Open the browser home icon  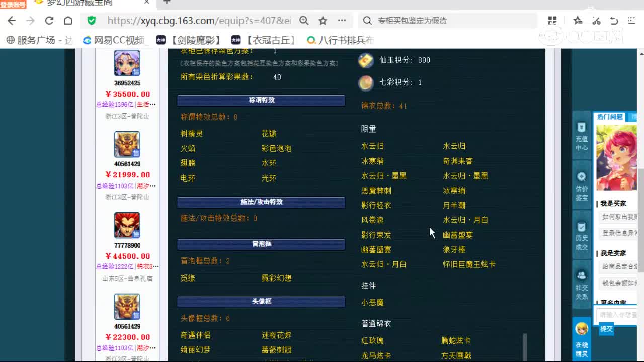[x=68, y=21]
